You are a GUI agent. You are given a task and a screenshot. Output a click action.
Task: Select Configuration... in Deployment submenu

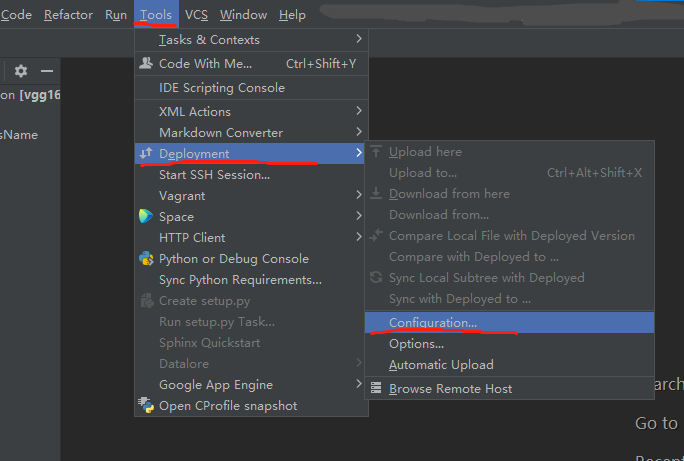point(433,323)
